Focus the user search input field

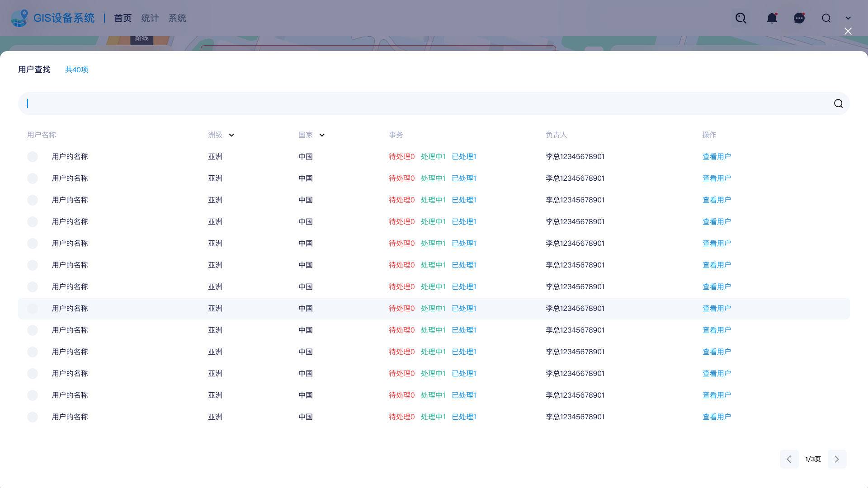click(425, 103)
